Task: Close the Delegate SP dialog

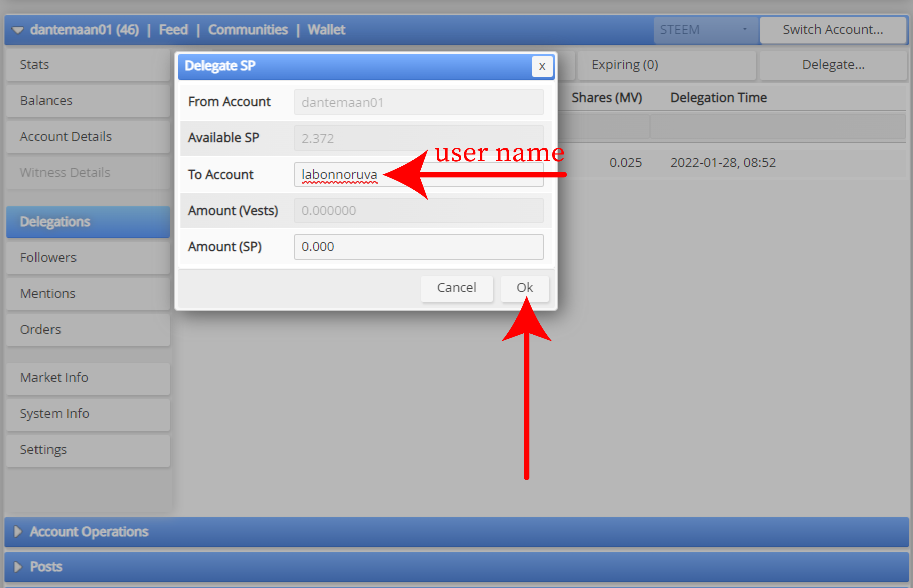Action: (542, 67)
